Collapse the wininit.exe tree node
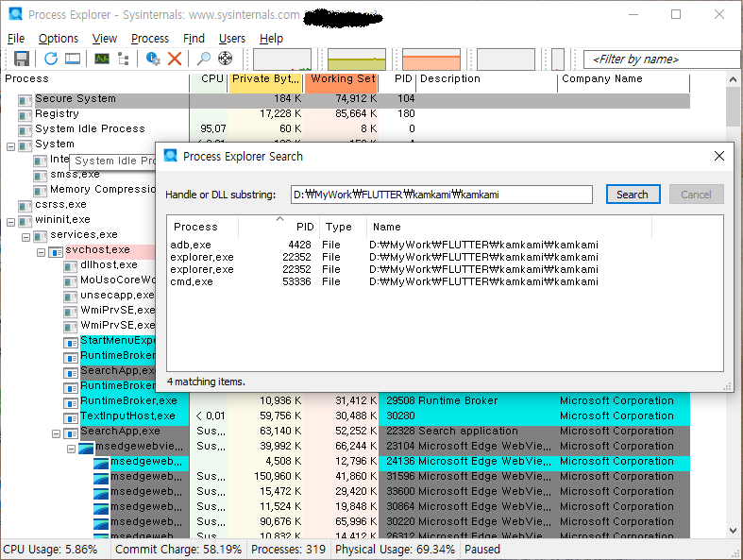 point(10,222)
